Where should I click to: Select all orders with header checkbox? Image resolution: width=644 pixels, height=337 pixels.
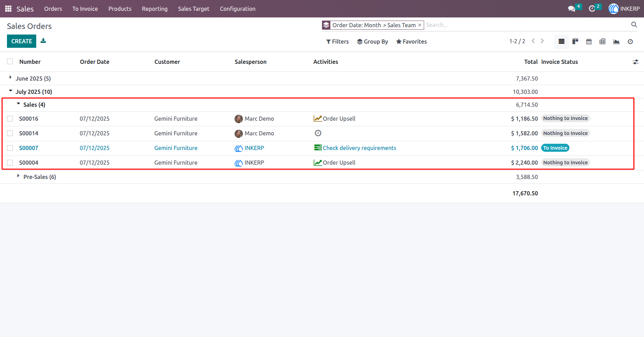[x=10, y=61]
